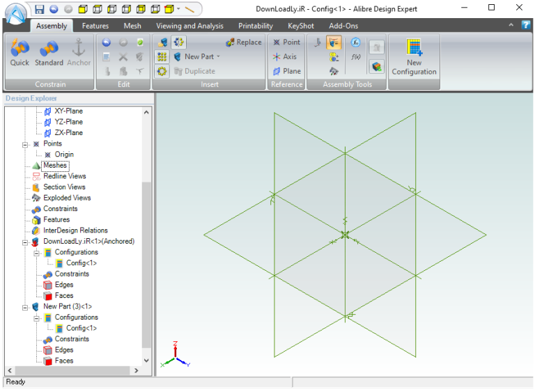Open the equation editor f(x) tool
This screenshot has height=392, width=535.
coord(355,56)
